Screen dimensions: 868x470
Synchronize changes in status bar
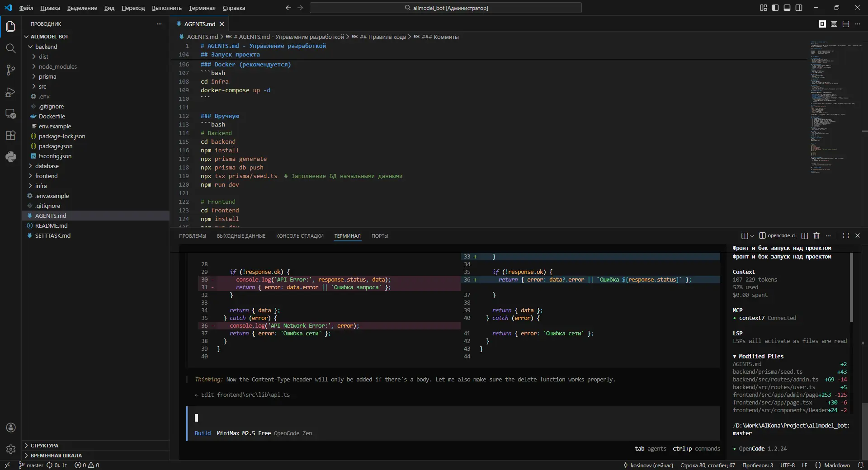pyautogui.click(x=57, y=465)
